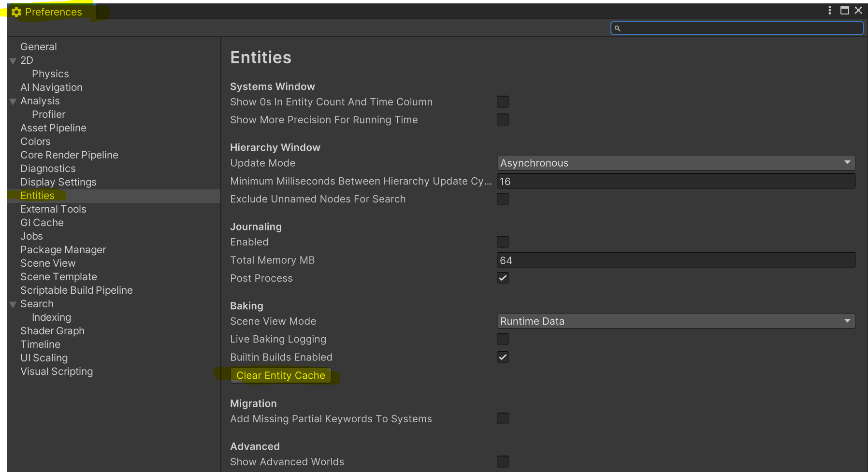Collapse the Search category arrow
Screen dimensions: 868x472
(13, 304)
